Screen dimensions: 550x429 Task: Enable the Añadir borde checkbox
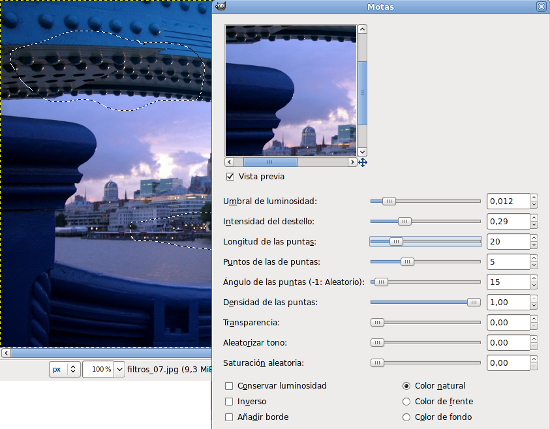(x=229, y=417)
